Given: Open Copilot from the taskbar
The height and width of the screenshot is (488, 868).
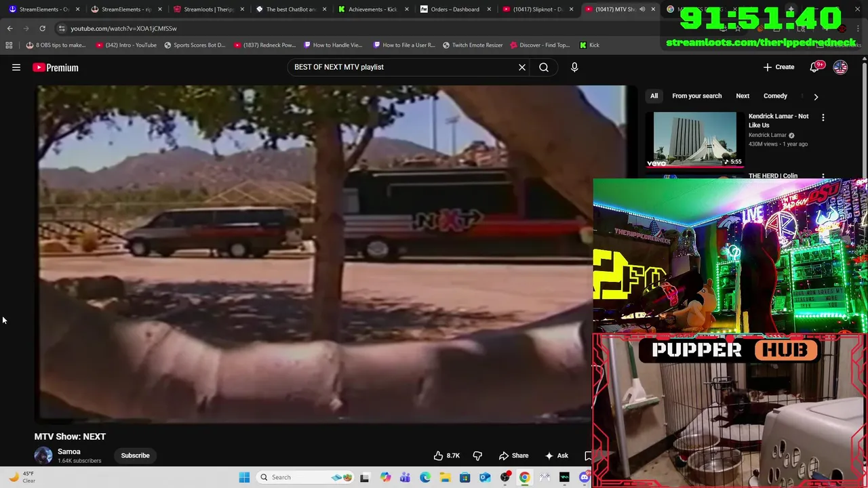Looking at the screenshot, I should click(x=385, y=477).
